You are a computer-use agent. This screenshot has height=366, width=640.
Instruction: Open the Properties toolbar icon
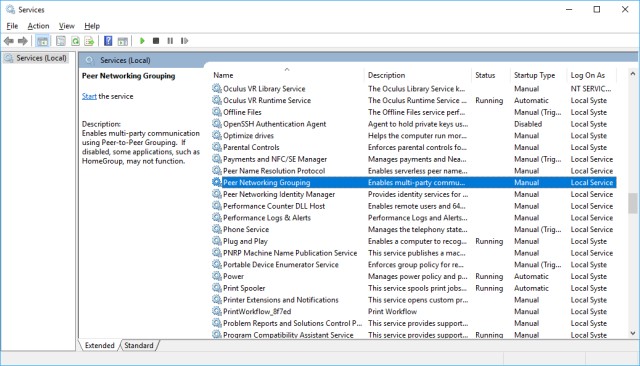[x=61, y=41]
